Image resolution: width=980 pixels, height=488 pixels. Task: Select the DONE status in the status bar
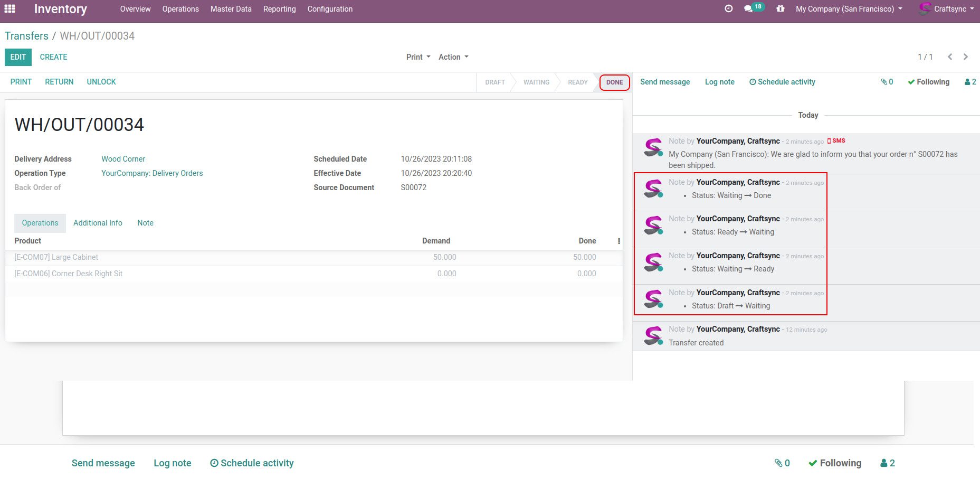pos(614,82)
